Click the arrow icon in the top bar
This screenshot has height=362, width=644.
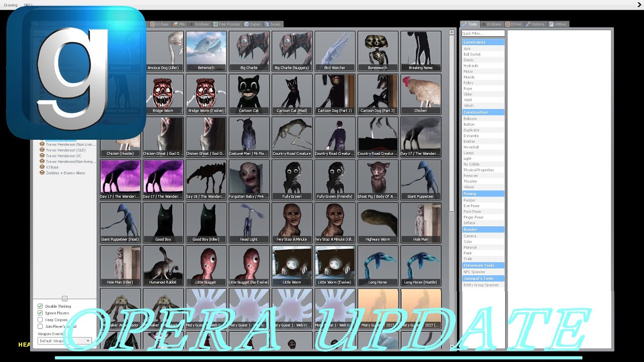click(639, 5)
